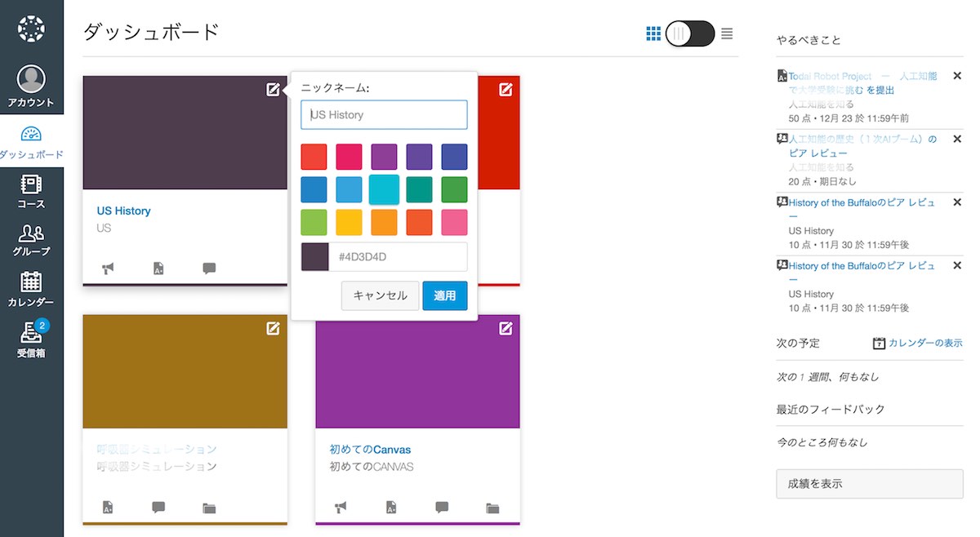
Task: Open the US History course link
Action: (123, 211)
